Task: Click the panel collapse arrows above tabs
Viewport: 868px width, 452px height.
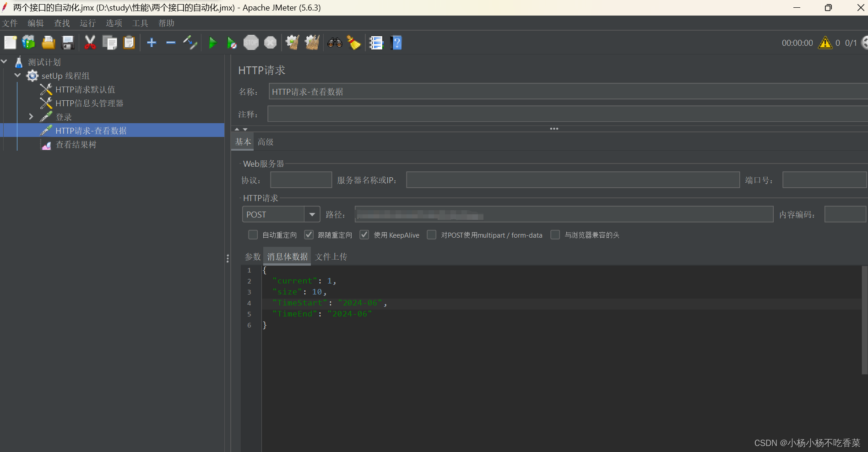Action: coord(241,129)
